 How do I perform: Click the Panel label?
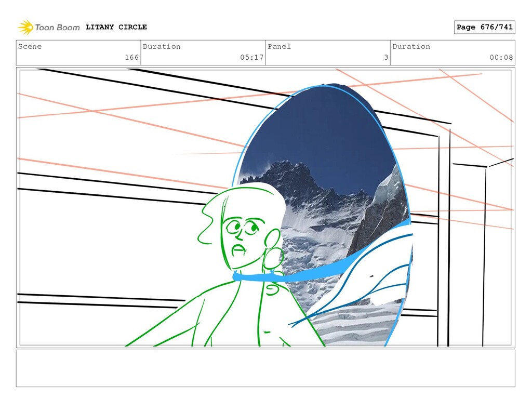point(279,46)
